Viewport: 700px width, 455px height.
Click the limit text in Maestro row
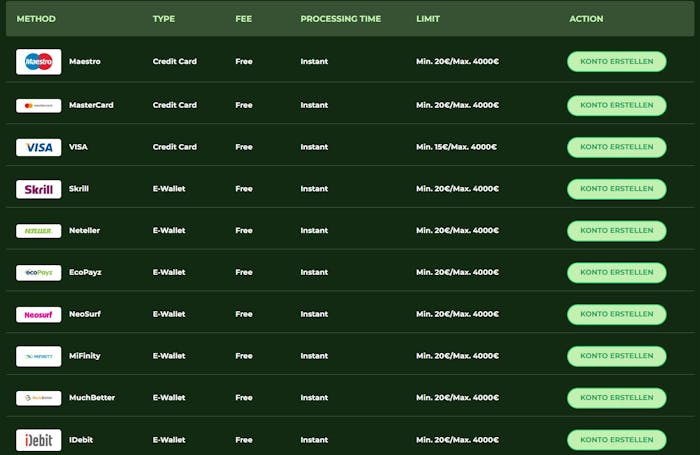(457, 62)
